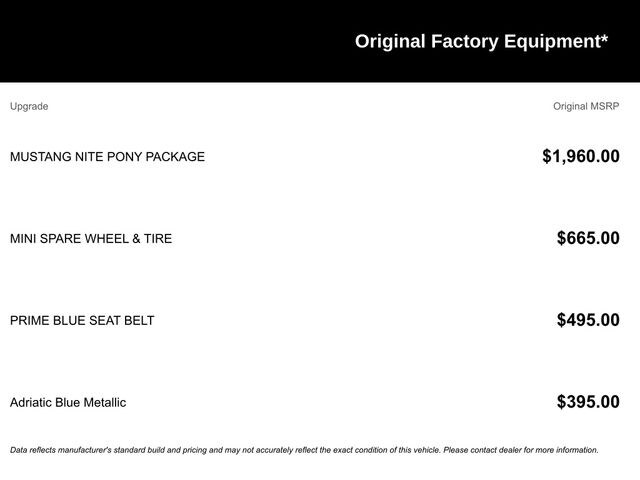Click the word "PACKAGE" in the Mustang row

(x=174, y=157)
